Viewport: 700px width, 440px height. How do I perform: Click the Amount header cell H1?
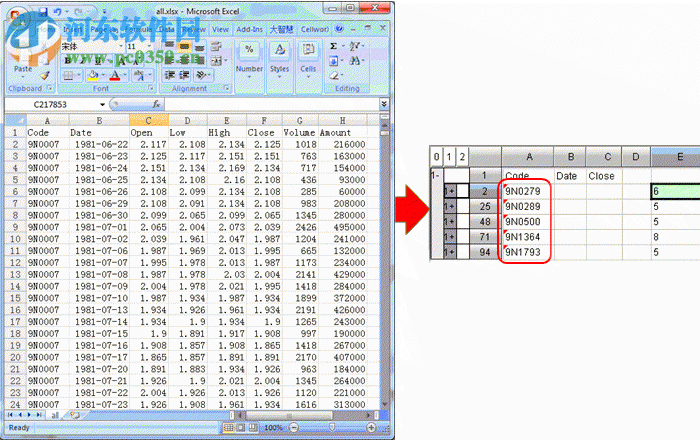point(342,133)
